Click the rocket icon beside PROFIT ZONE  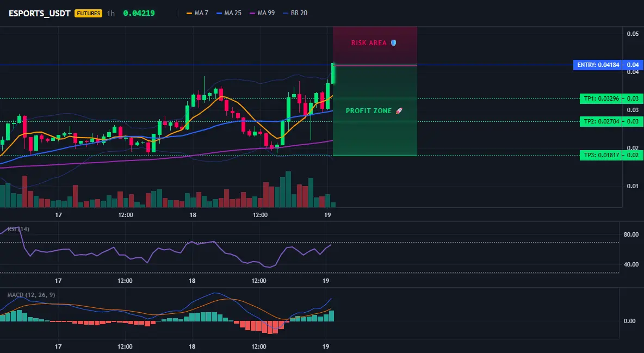399,111
